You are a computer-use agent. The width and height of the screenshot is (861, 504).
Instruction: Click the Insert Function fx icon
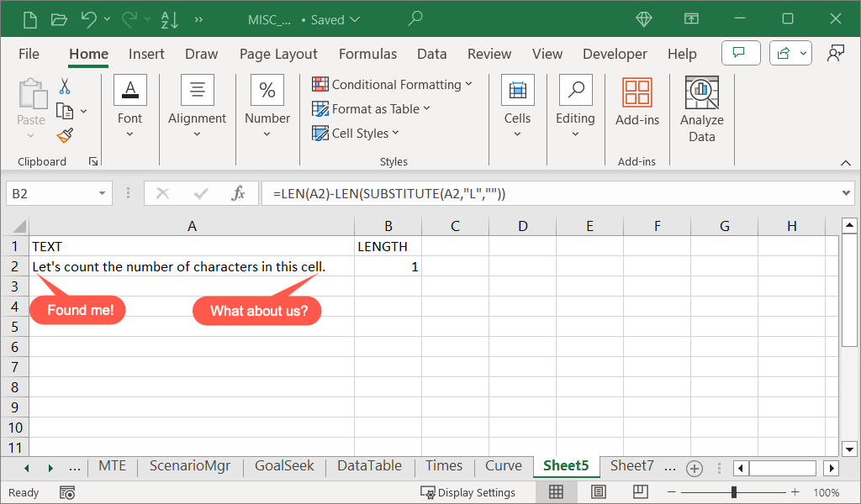[239, 193]
